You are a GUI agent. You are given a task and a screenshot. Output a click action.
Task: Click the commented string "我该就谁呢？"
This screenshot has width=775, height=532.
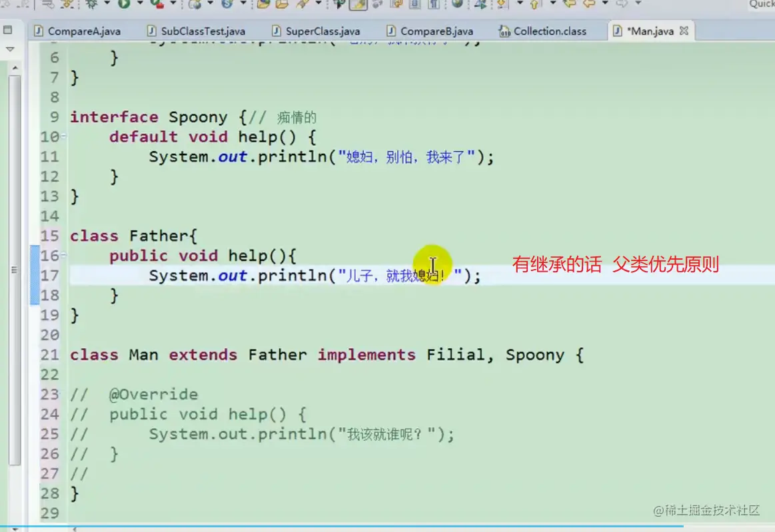387,434
